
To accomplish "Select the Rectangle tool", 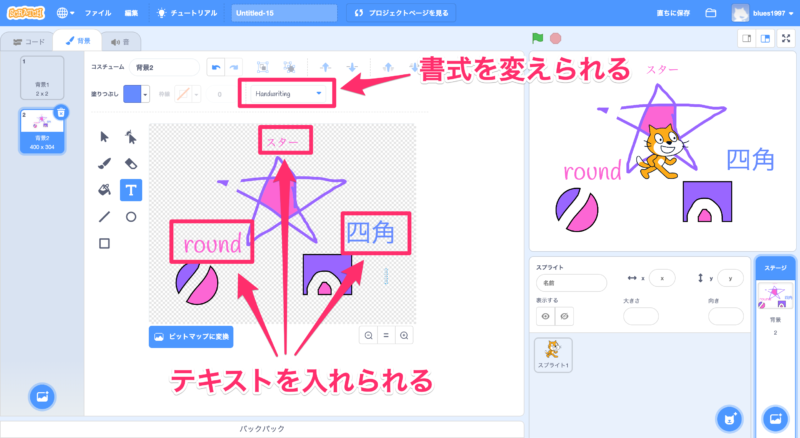I will coord(105,242).
